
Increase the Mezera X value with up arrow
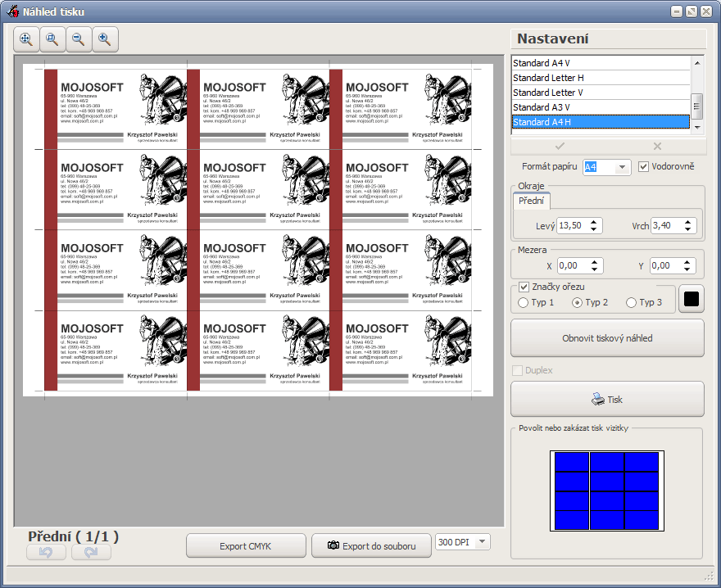pyautogui.click(x=595, y=262)
